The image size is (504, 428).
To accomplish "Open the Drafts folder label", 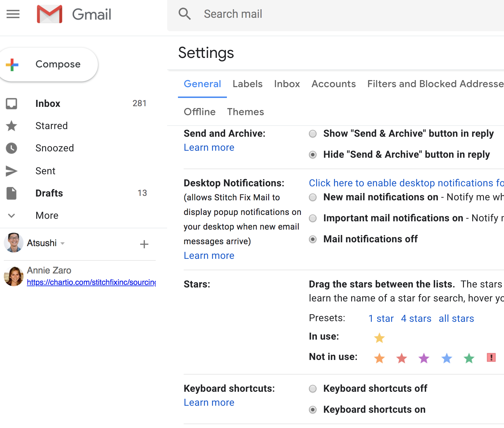I will [49, 193].
